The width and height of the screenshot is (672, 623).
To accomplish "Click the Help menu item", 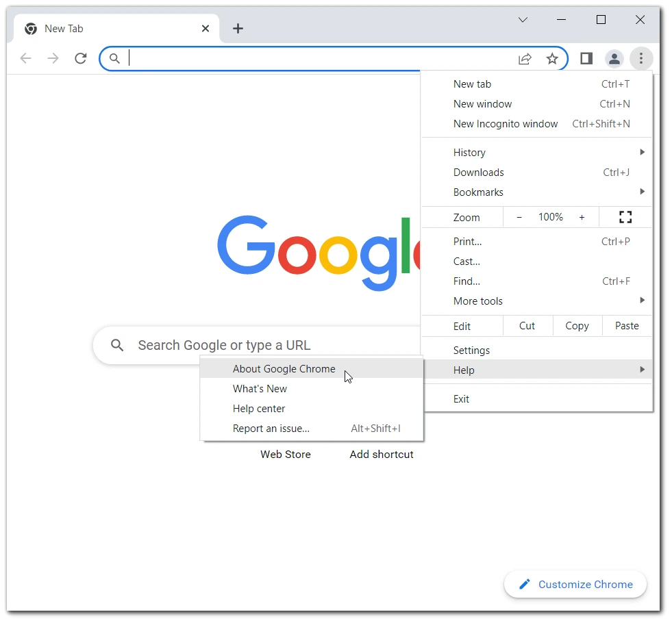I will click(536, 370).
